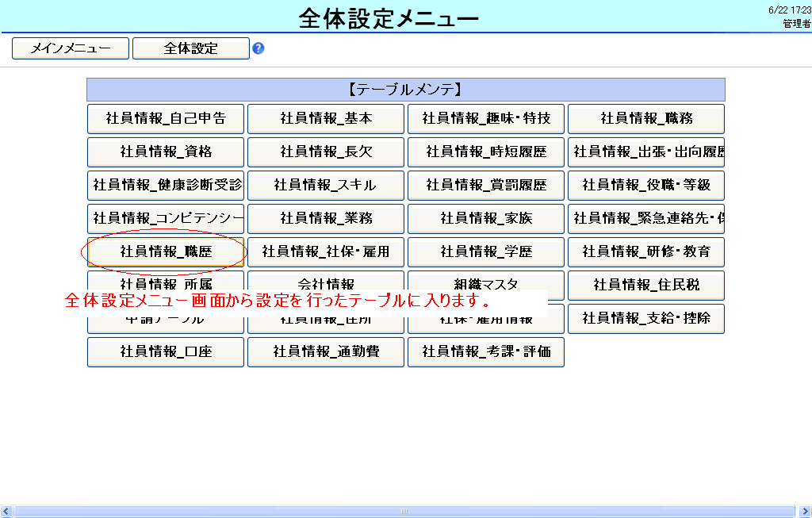This screenshot has height=518, width=812.
Task: Open 社員情報_職歴 table
Action: pos(166,252)
